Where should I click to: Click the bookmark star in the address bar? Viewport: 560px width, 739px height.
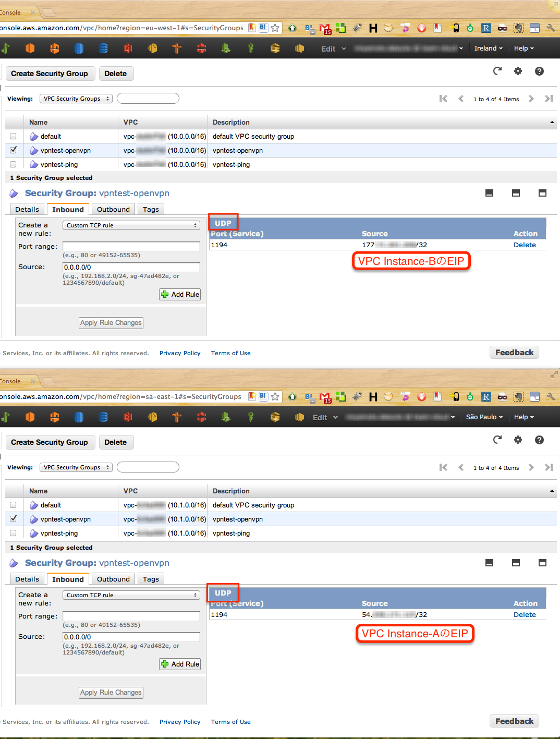click(x=275, y=28)
